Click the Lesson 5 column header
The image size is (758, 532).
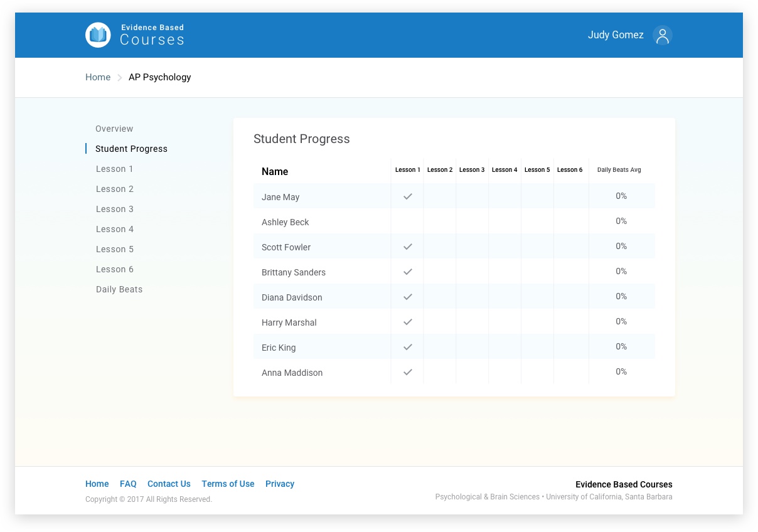[x=537, y=170]
